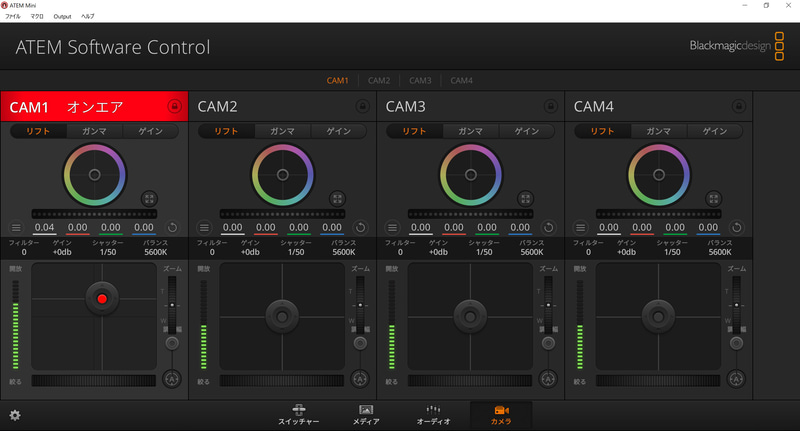Viewport: 800px width, 431px height.
Task: Click CAM1 シャッター 1/50 setting
Action: click(108, 247)
